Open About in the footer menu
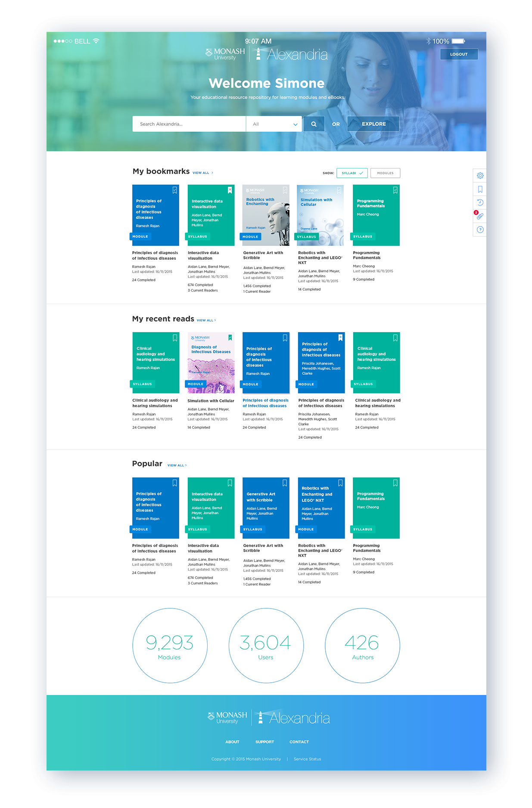Image resolution: width=532 pixels, height=808 pixels. [232, 742]
